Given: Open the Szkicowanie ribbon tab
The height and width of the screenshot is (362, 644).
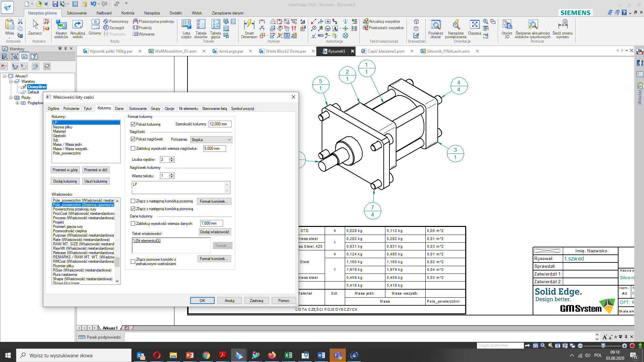Looking at the screenshot, I should (x=76, y=13).
